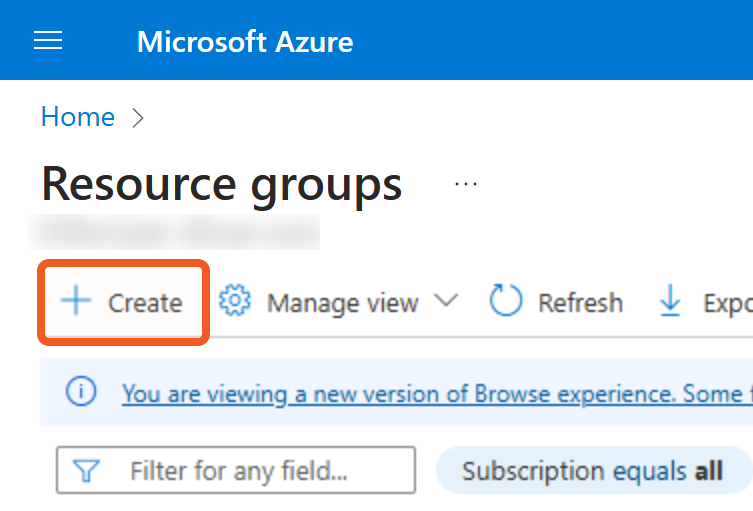Screen dimensions: 753x511
Task: Click the funnel filter icon
Action: pos(88,471)
